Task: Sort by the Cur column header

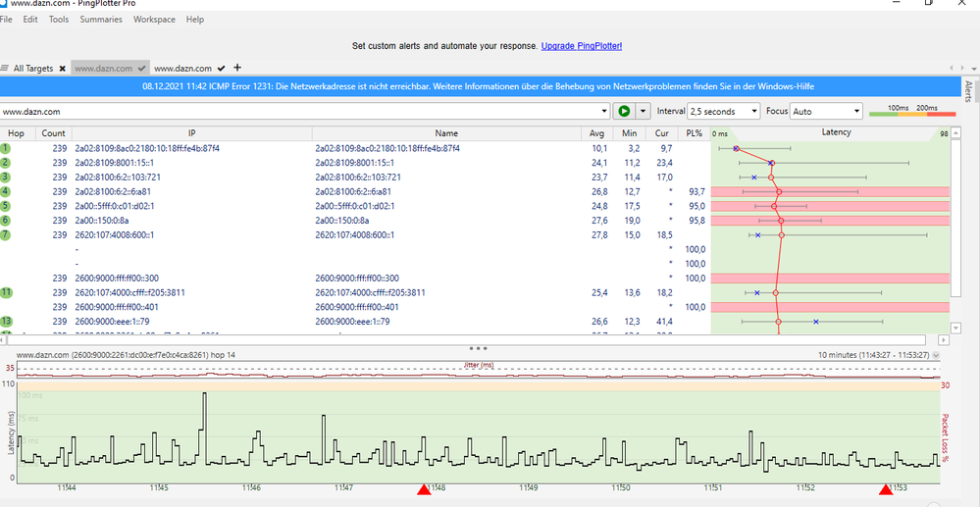Action: (662, 133)
